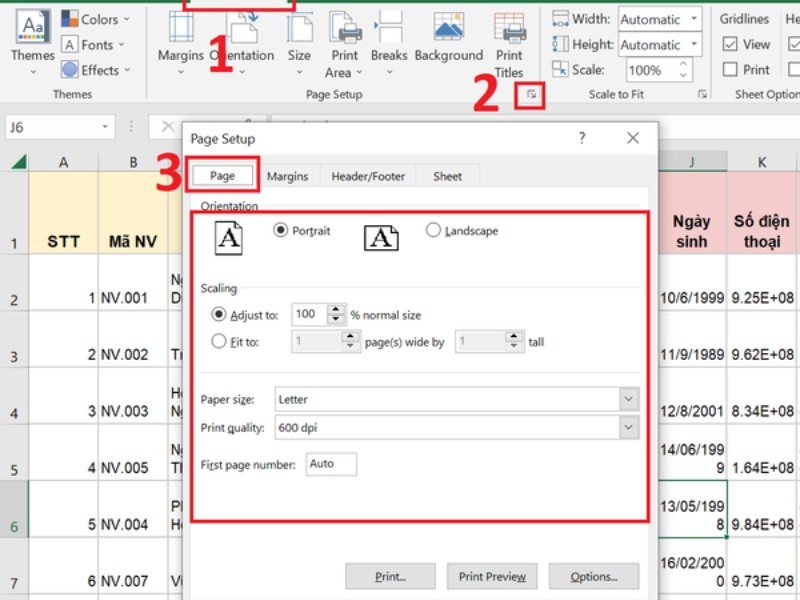Enable the Gridlines Print checkbox
The image size is (800, 600).
click(x=730, y=69)
